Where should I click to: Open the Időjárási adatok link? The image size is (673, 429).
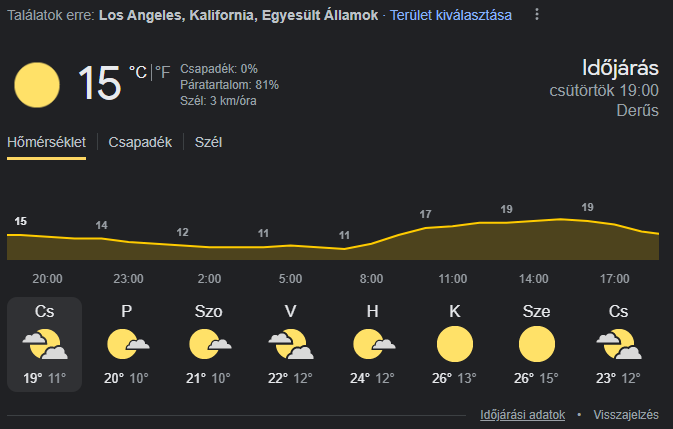click(x=523, y=414)
